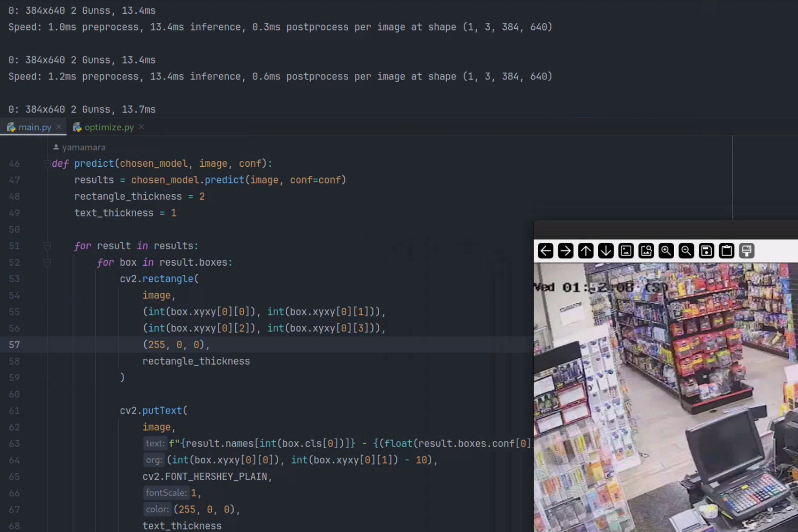Click the pan left arrow icon
Viewport: 798px width, 532px height.
546,251
